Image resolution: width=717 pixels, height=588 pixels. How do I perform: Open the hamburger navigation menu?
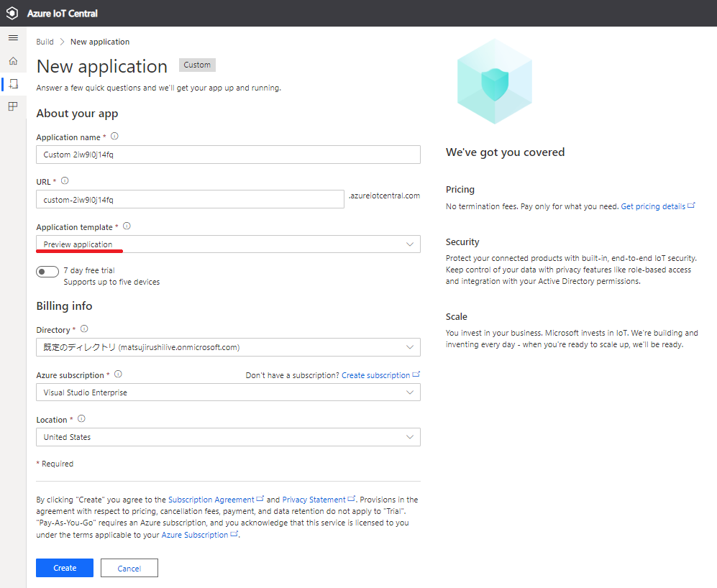click(x=13, y=38)
